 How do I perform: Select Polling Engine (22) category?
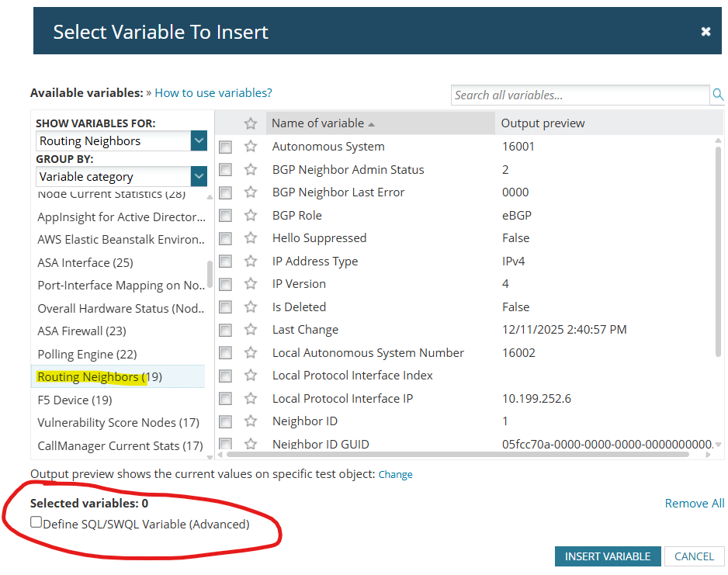tap(87, 354)
